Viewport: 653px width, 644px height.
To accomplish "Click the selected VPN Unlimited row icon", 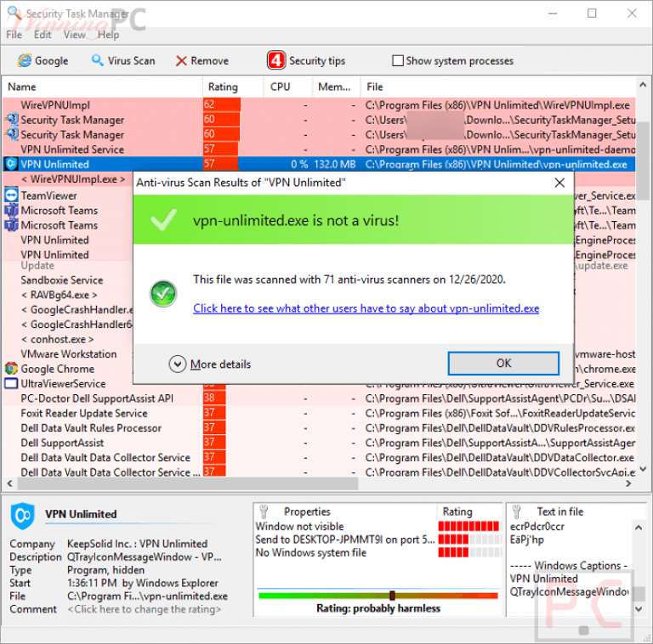I will coord(11,164).
